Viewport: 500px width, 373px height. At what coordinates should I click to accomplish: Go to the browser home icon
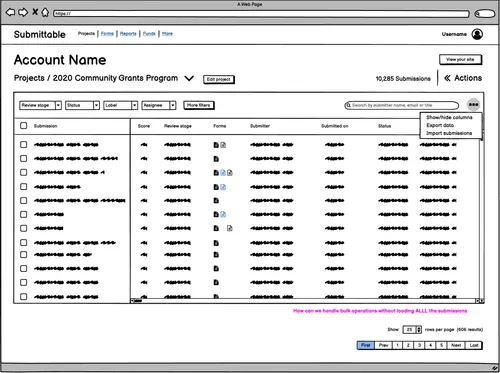[45, 12]
